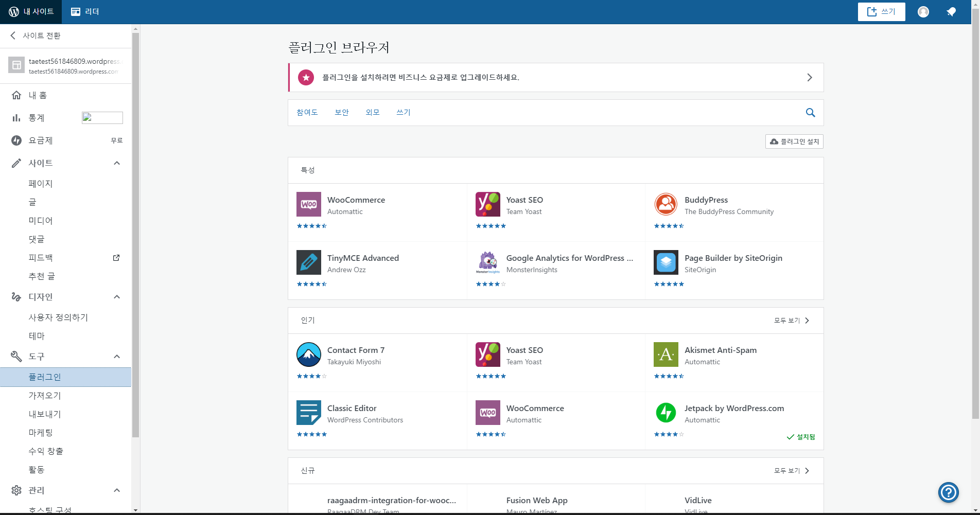Select the 보안 category tab
This screenshot has width=980, height=515.
(x=342, y=112)
